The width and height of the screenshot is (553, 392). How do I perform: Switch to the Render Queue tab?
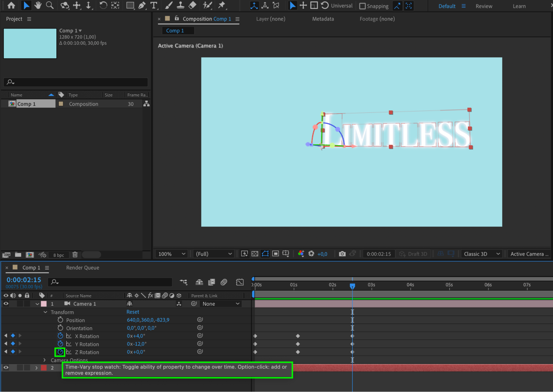coord(82,268)
